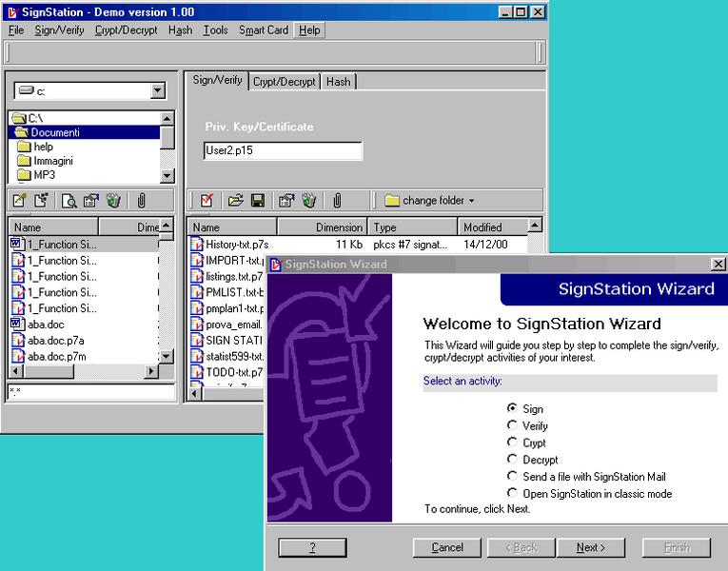This screenshot has height=571, width=728.
Task: Click the SignStation Wizard title bar icon
Action: coord(276,265)
